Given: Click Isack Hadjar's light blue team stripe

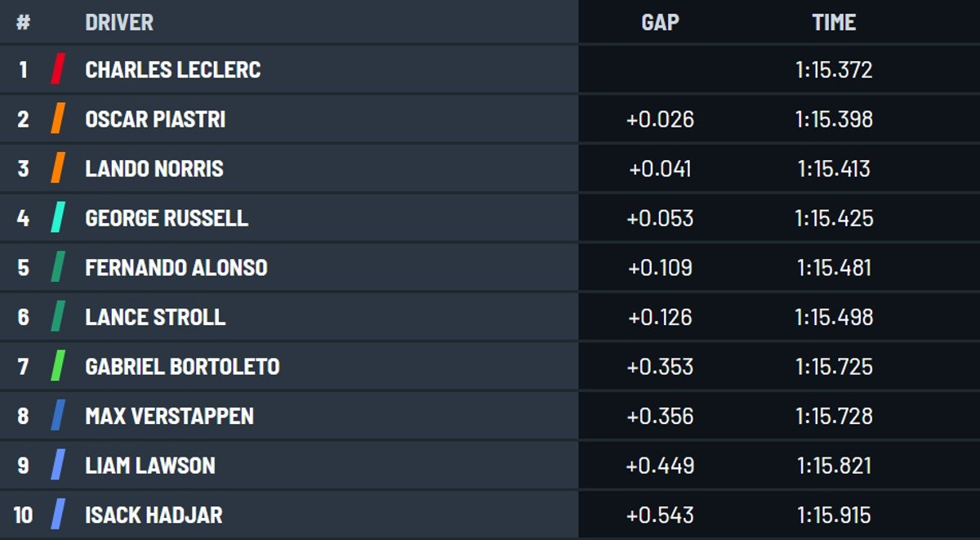Looking at the screenshot, I should (58, 515).
